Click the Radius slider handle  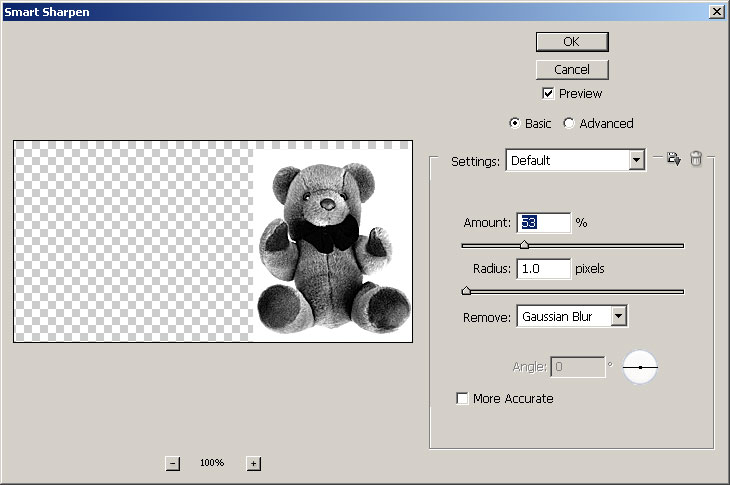coord(466,291)
